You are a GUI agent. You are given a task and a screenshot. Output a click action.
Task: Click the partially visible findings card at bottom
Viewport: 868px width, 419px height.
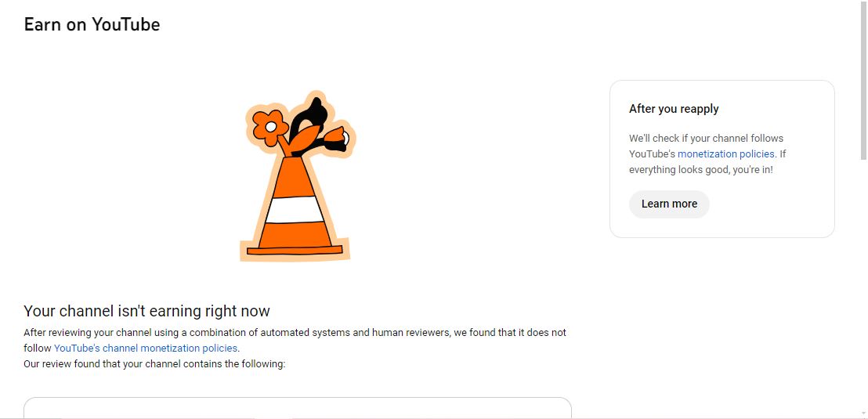(x=297, y=407)
